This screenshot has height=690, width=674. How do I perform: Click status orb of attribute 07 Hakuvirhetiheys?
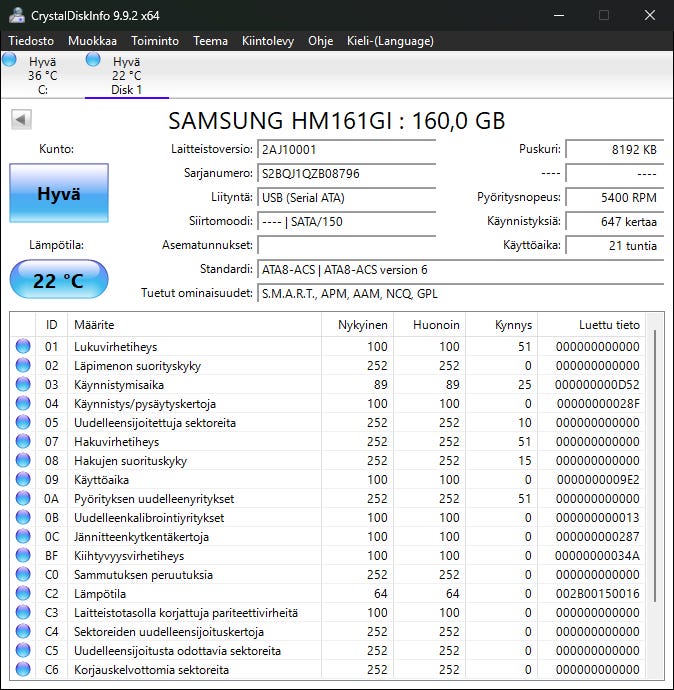coord(23,441)
